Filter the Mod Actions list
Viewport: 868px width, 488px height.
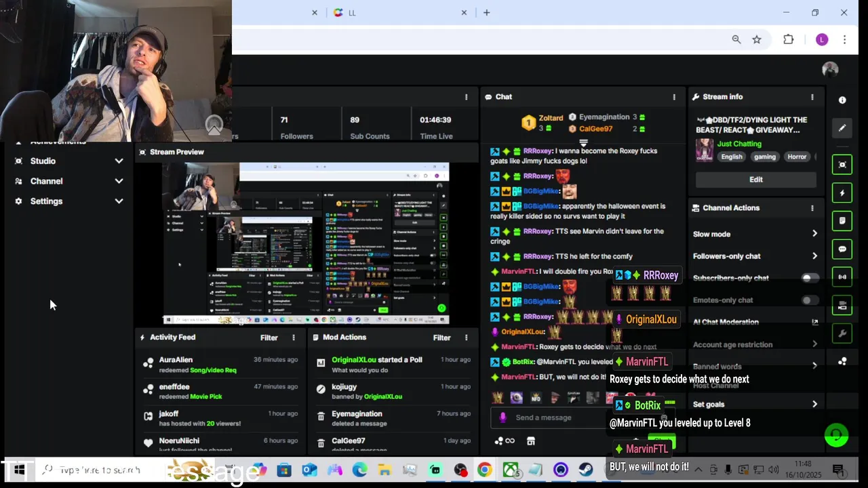(x=441, y=338)
